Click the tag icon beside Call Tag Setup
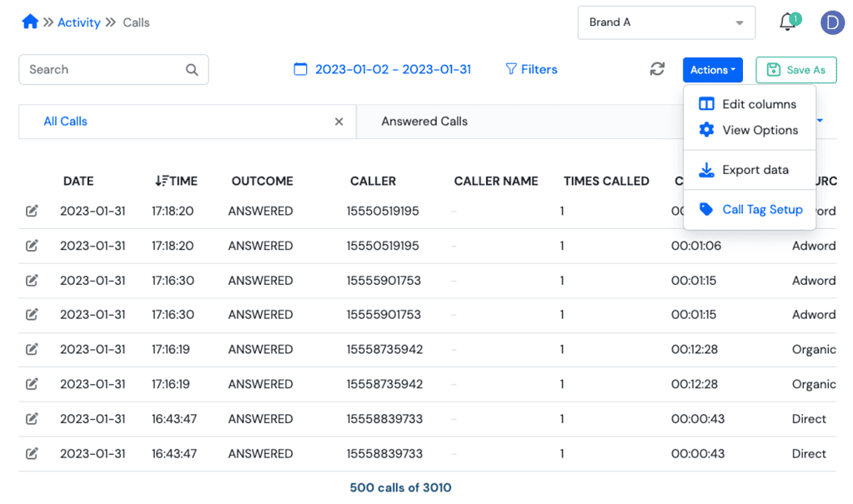The width and height of the screenshot is (853, 504). coord(708,210)
